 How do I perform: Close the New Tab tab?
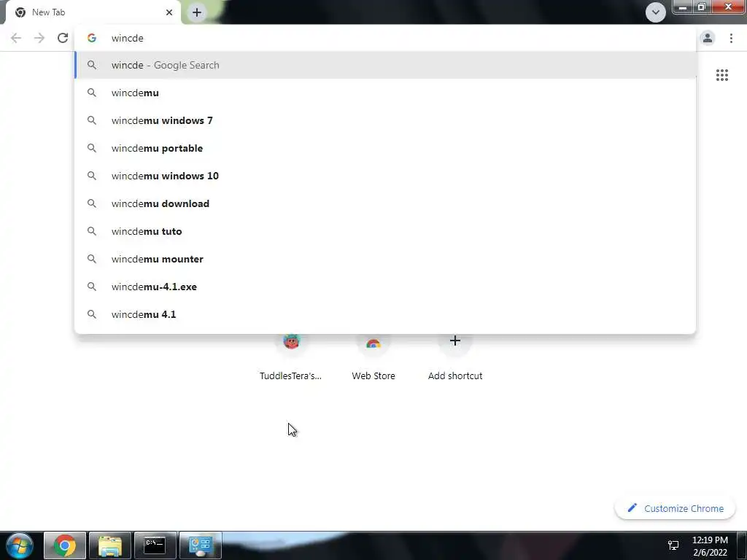coord(169,12)
